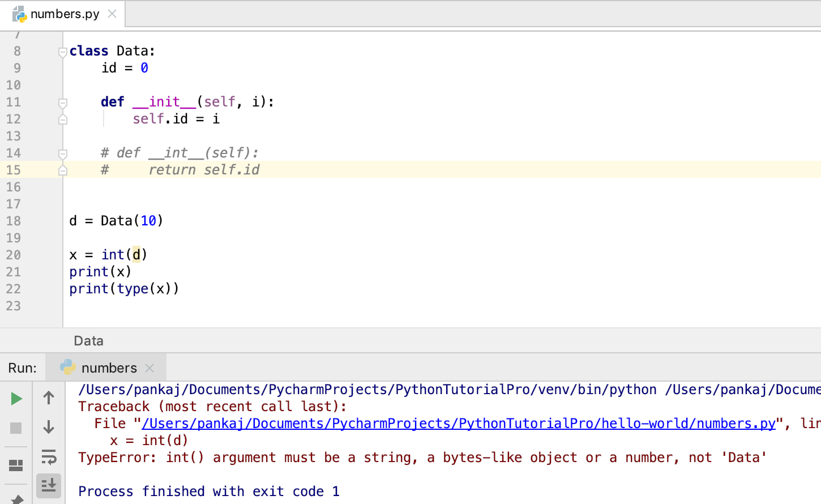Viewport: 821px width, 504px height.
Task: Click the Restore Layout icon in Run panel
Action: coord(16,465)
